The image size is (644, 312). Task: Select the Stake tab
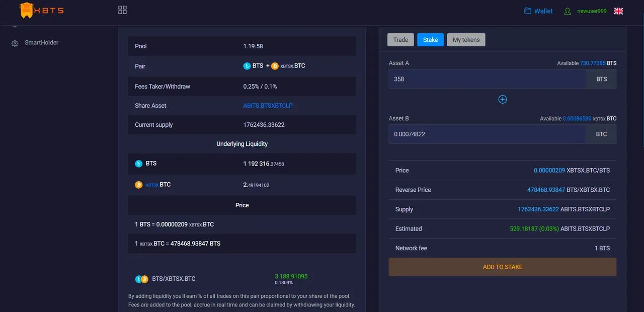coord(430,40)
